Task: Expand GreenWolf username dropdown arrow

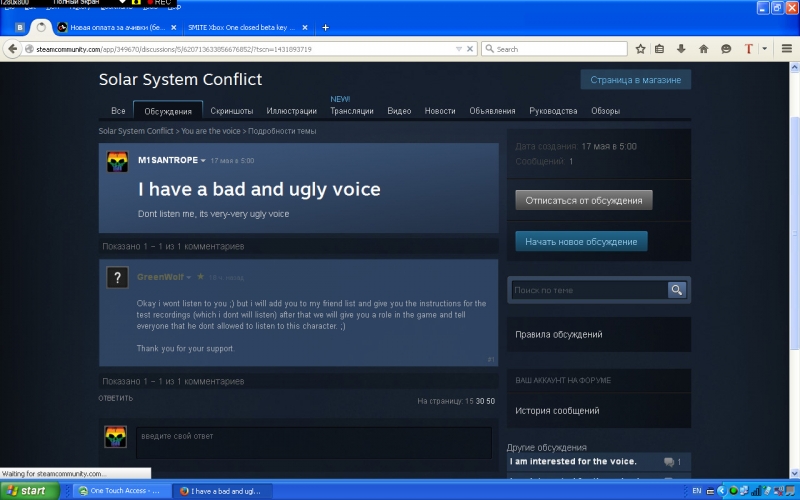Action: (x=189, y=278)
